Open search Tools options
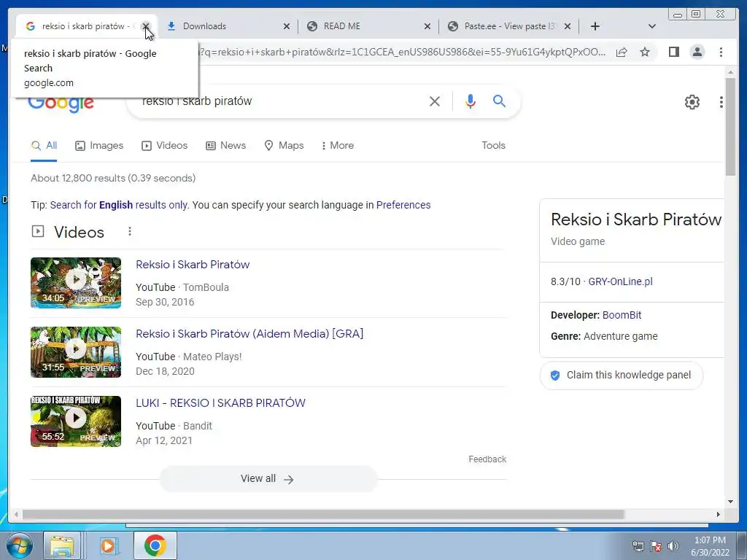The width and height of the screenshot is (747, 560). click(x=493, y=146)
